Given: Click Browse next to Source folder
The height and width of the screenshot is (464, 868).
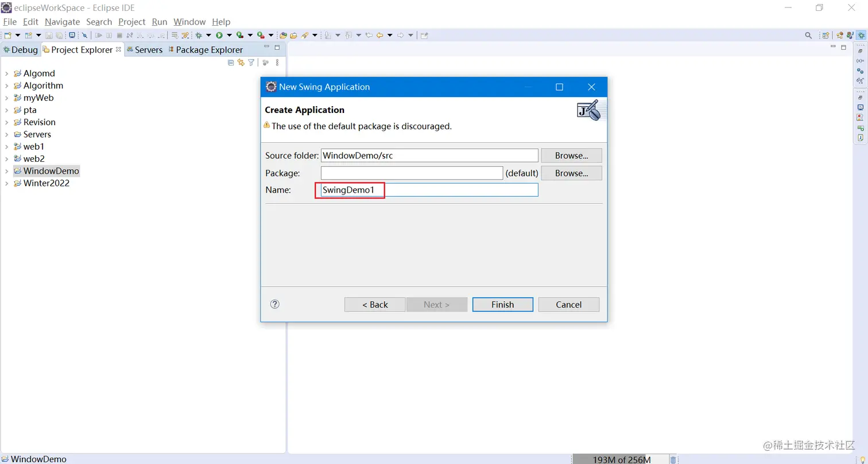Looking at the screenshot, I should click(571, 155).
